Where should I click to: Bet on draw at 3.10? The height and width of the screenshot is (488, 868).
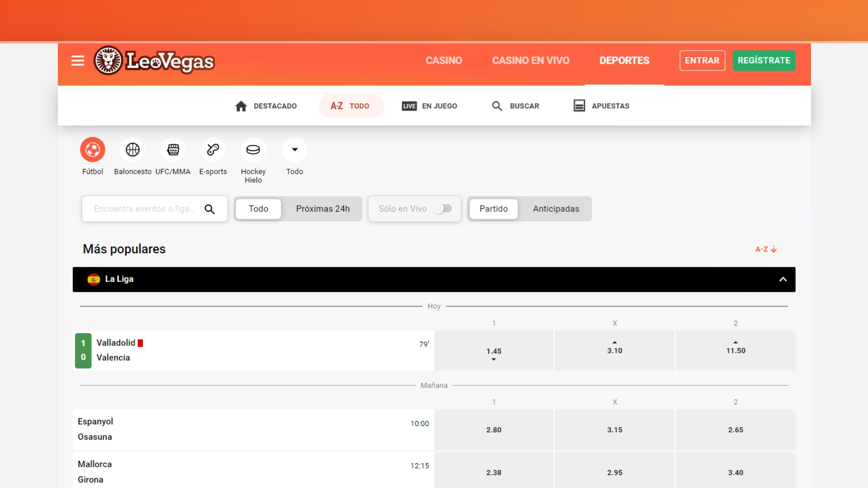tap(614, 351)
